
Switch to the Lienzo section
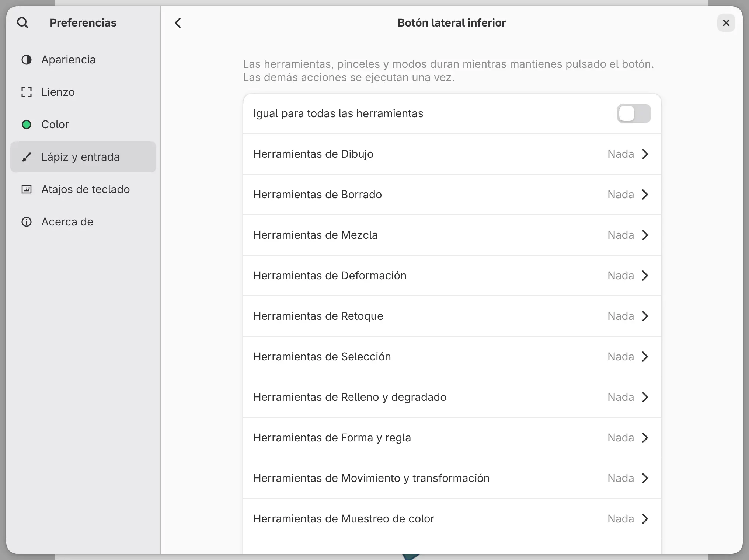(x=83, y=92)
